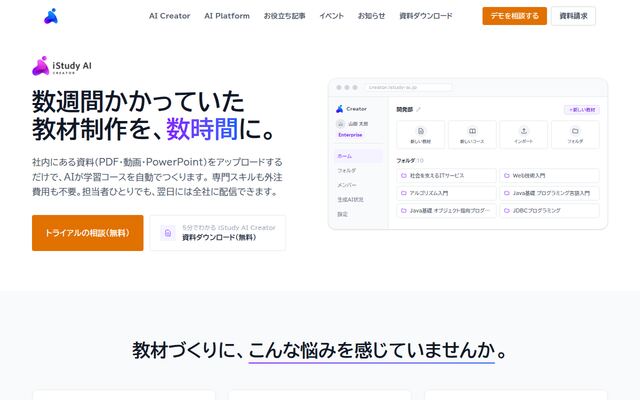Screen dimensions: 640x400
Task: Click the インポート upload icon tile
Action: 524,135
